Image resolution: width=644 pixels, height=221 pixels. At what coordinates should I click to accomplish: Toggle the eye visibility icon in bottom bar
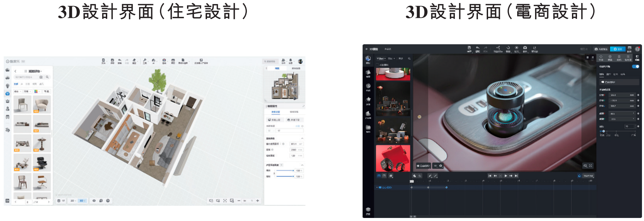tap(94, 201)
